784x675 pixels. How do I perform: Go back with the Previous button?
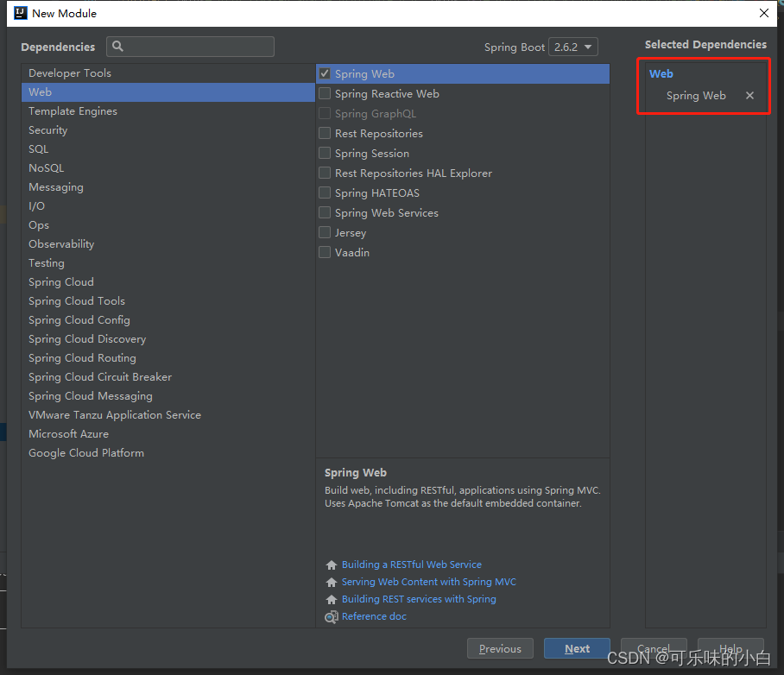(x=500, y=648)
